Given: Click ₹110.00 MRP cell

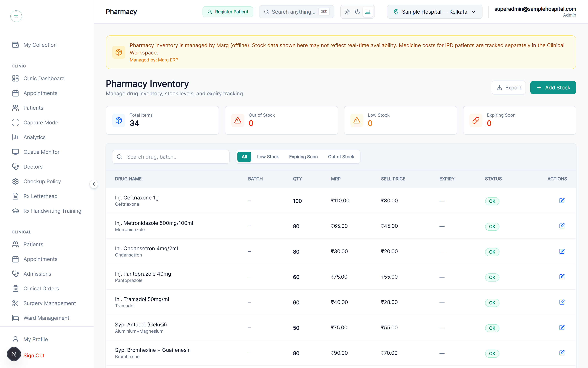Looking at the screenshot, I should point(340,201).
